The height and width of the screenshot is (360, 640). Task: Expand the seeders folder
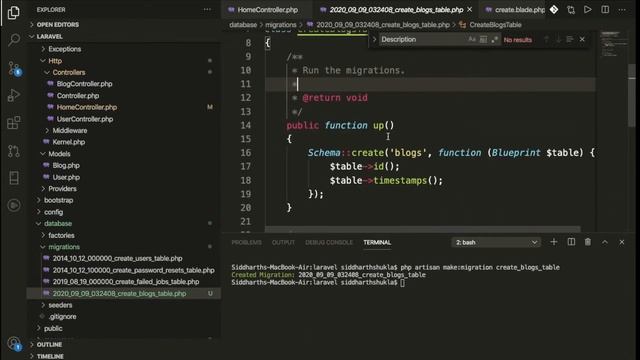coord(60,305)
